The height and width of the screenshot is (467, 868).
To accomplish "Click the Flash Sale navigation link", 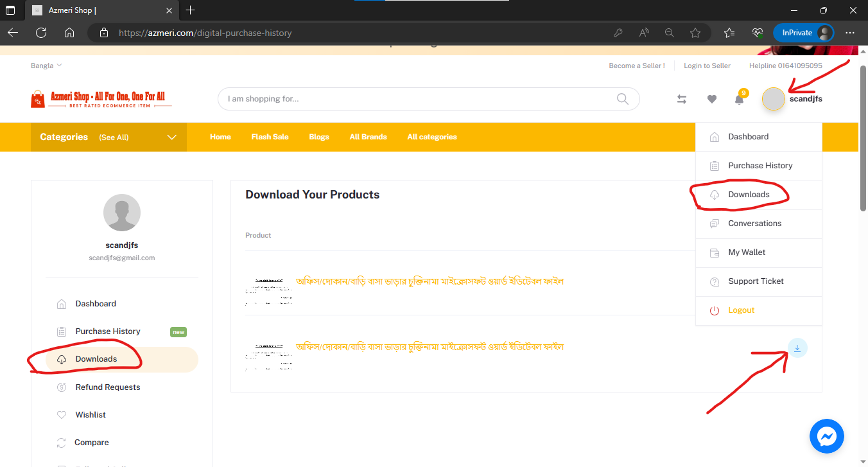I will point(270,137).
